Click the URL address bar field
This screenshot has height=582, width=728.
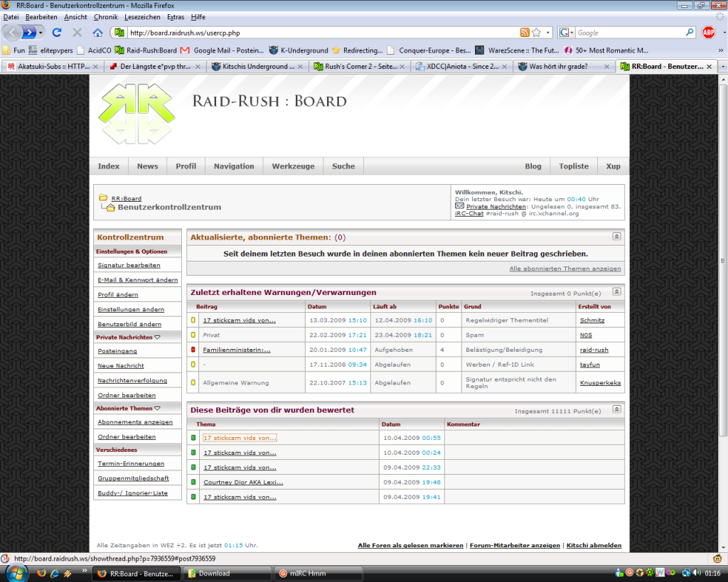[322, 33]
